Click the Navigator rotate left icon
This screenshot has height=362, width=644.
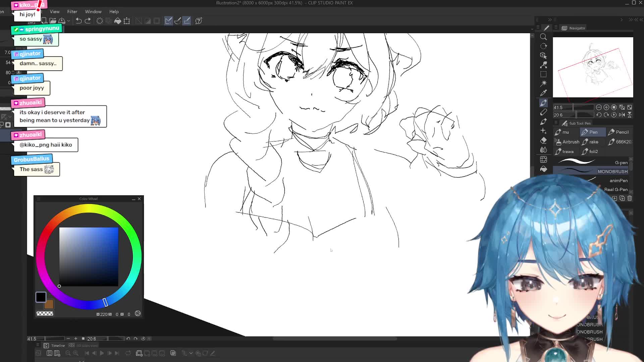pyautogui.click(x=599, y=115)
